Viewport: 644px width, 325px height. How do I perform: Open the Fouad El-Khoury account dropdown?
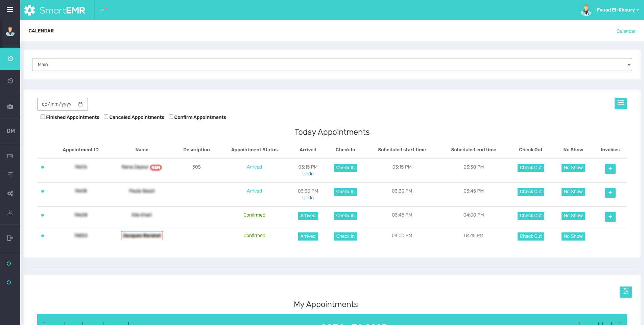[617, 10]
